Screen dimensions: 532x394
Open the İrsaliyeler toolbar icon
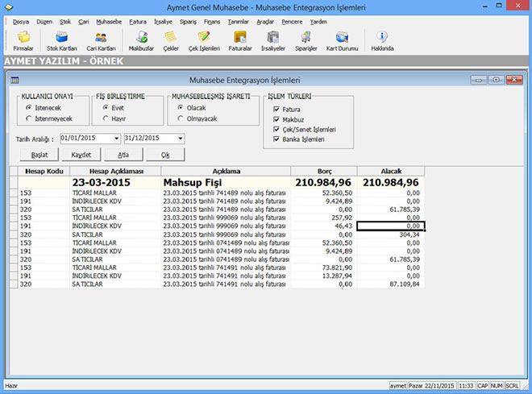pyautogui.click(x=273, y=40)
